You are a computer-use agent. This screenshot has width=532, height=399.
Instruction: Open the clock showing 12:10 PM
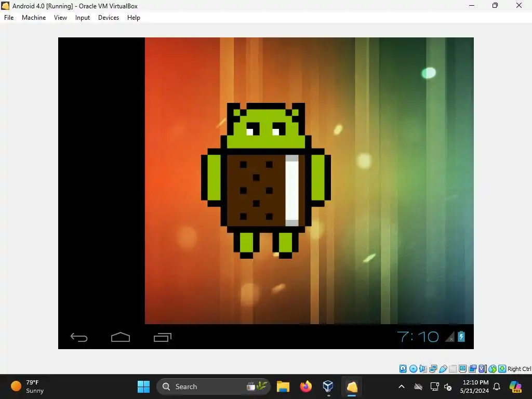pyautogui.click(x=475, y=387)
